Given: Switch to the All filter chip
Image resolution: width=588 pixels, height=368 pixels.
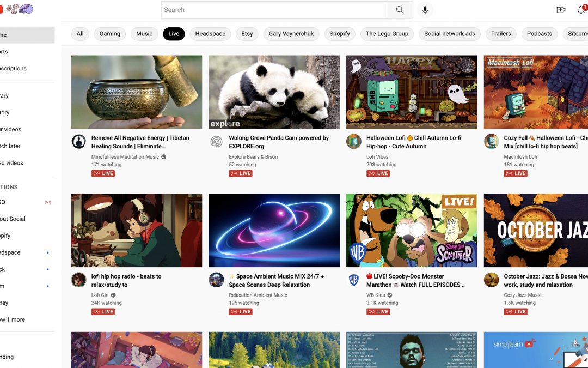Looking at the screenshot, I should click(x=80, y=34).
